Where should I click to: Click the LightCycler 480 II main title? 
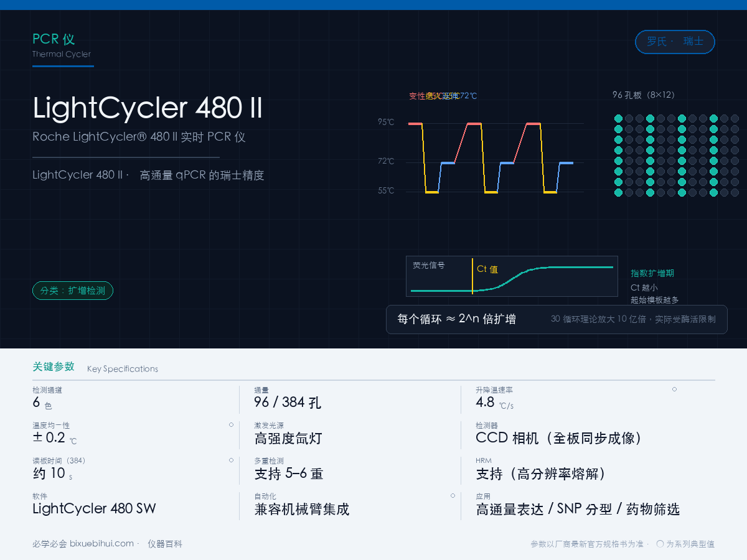pyautogui.click(x=148, y=108)
